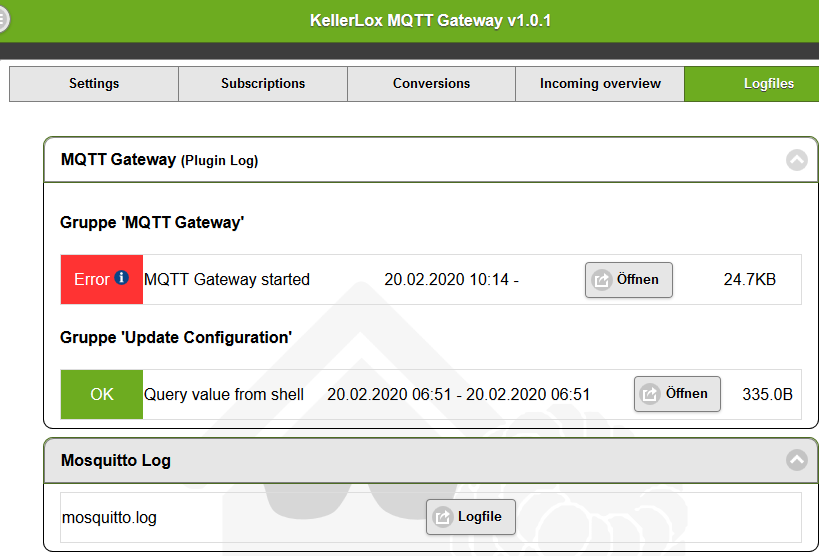This screenshot has height=556, width=819.
Task: Open the Query value from shell log via Öffnen
Action: [x=677, y=394]
